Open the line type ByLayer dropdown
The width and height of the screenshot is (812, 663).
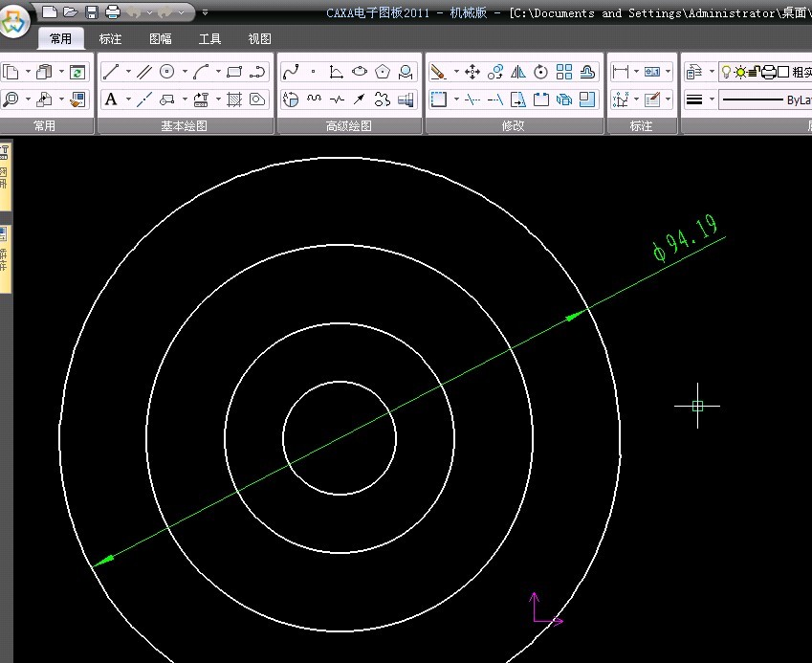coord(765,99)
